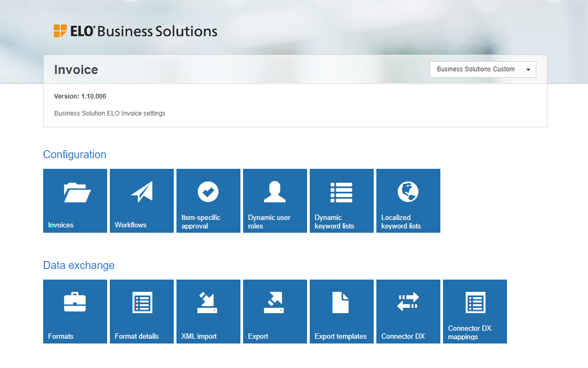Viewport: 588px width, 368px height.
Task: Open Localized keyword lists globe icon
Action: [408, 192]
